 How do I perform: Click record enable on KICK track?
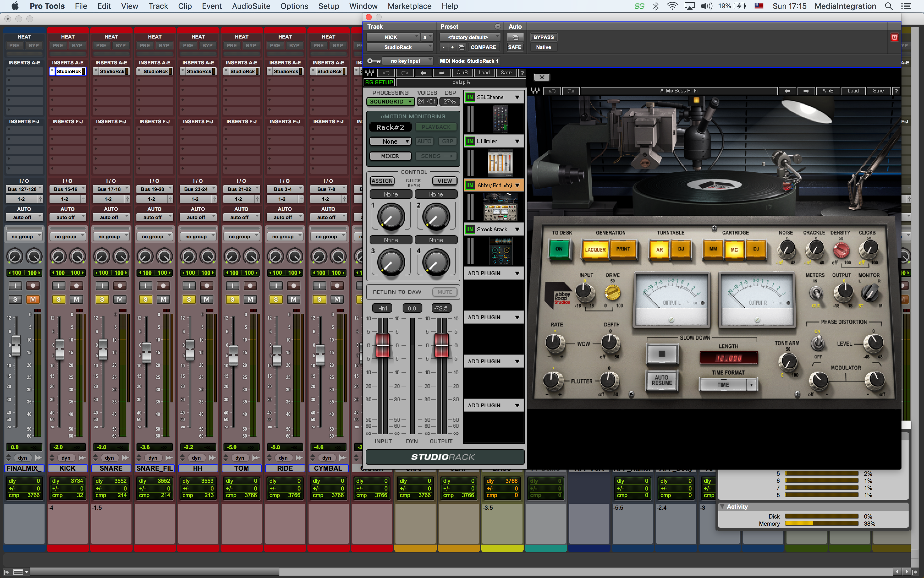(x=76, y=286)
